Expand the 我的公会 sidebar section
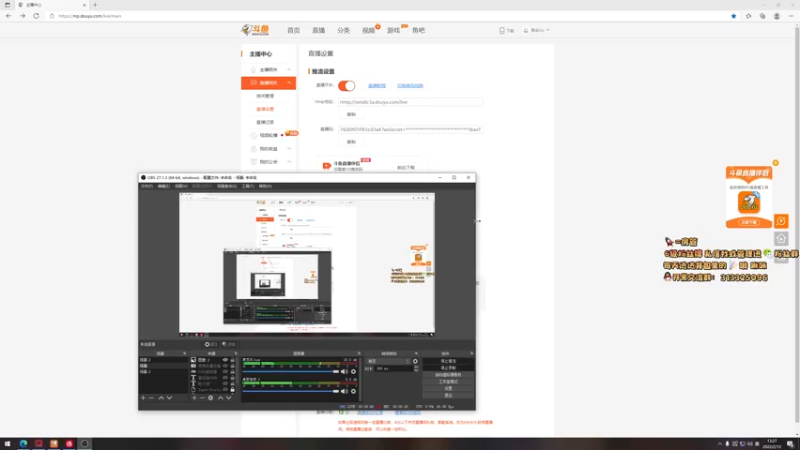Image resolution: width=800 pixels, height=450 pixels. tap(289, 162)
